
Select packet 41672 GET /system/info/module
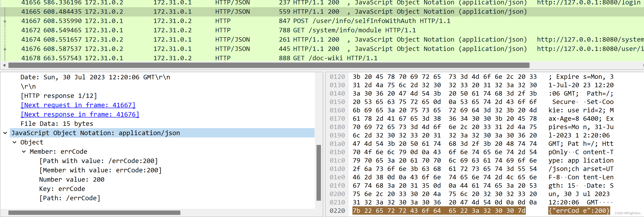click(x=322, y=30)
